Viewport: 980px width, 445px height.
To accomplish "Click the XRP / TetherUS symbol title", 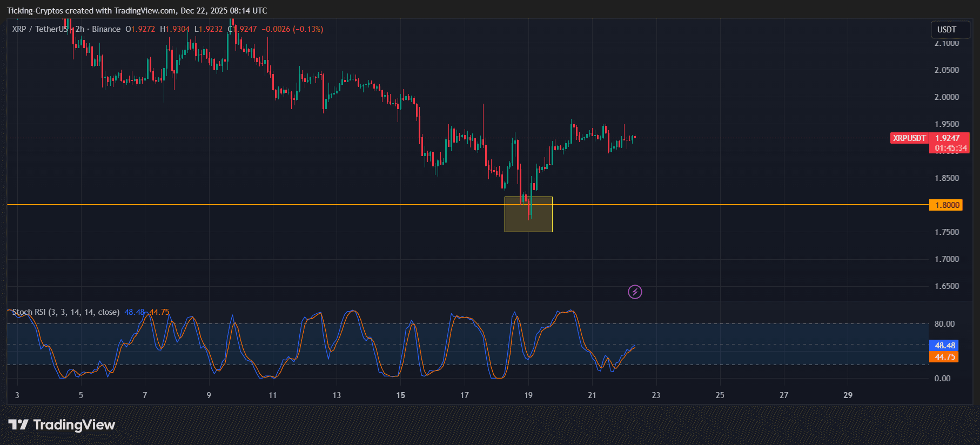I will click(40, 29).
